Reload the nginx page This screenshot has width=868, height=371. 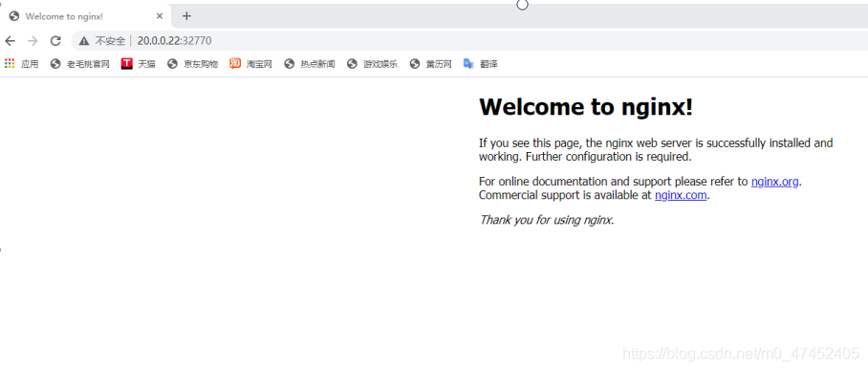55,41
